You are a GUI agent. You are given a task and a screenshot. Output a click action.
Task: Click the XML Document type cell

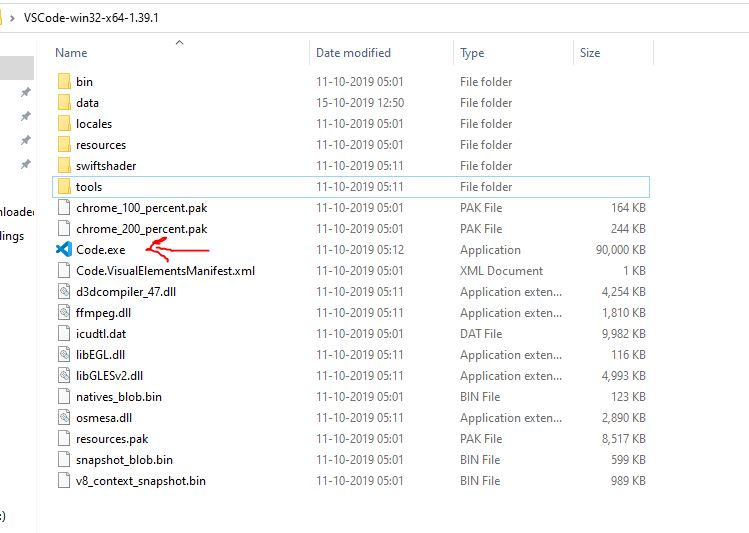click(x=501, y=271)
